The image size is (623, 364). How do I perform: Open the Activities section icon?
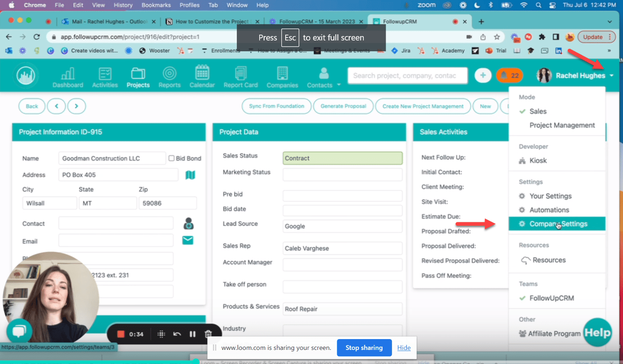point(105,73)
